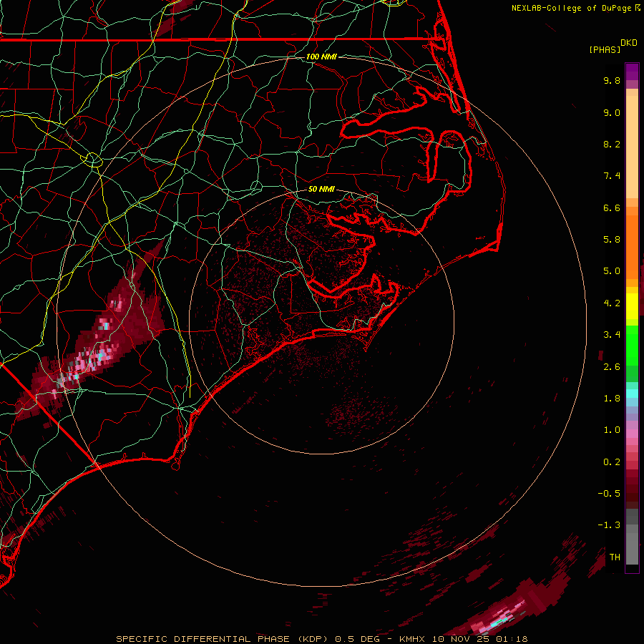Click the 3.4 value on the color scale
The image size is (644, 644).
[612, 335]
